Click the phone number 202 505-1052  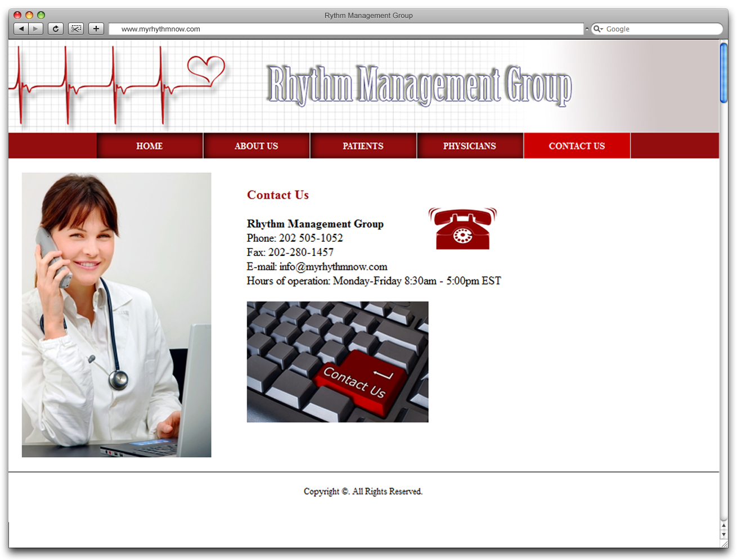pos(311,238)
